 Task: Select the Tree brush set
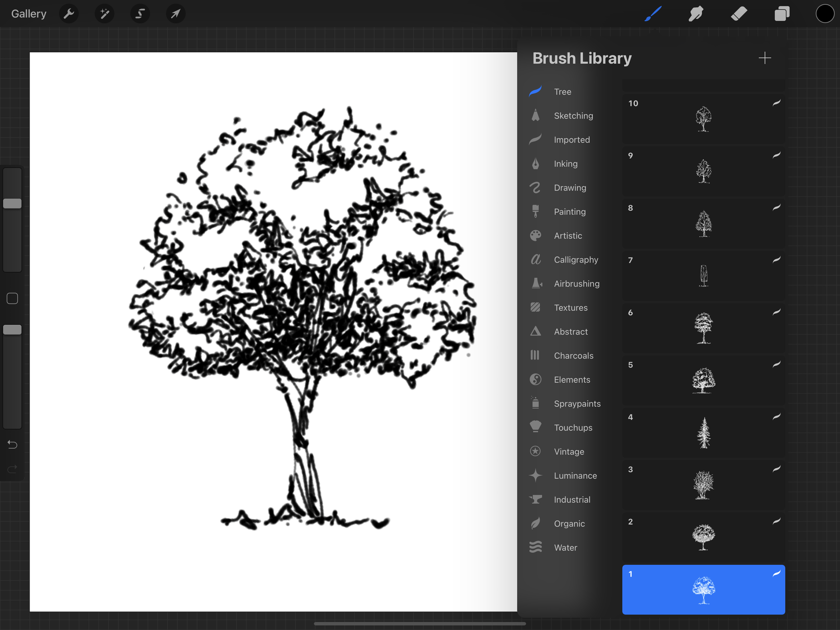562,91
